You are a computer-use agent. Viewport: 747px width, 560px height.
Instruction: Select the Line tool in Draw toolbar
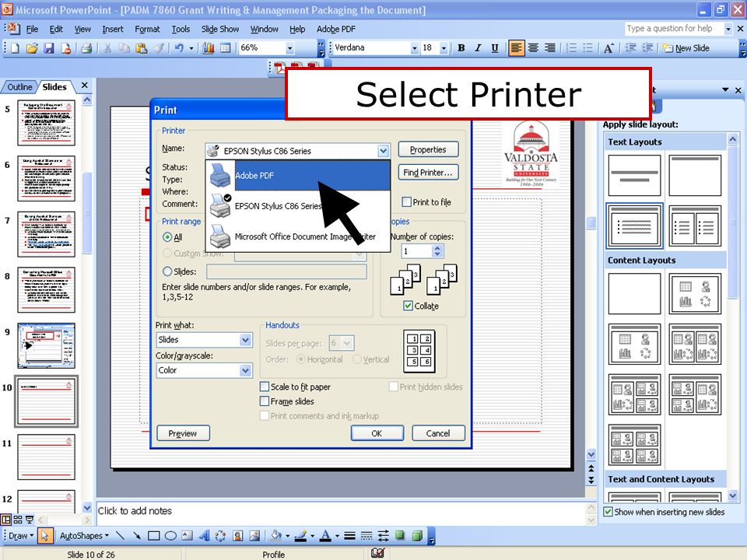pos(120,536)
